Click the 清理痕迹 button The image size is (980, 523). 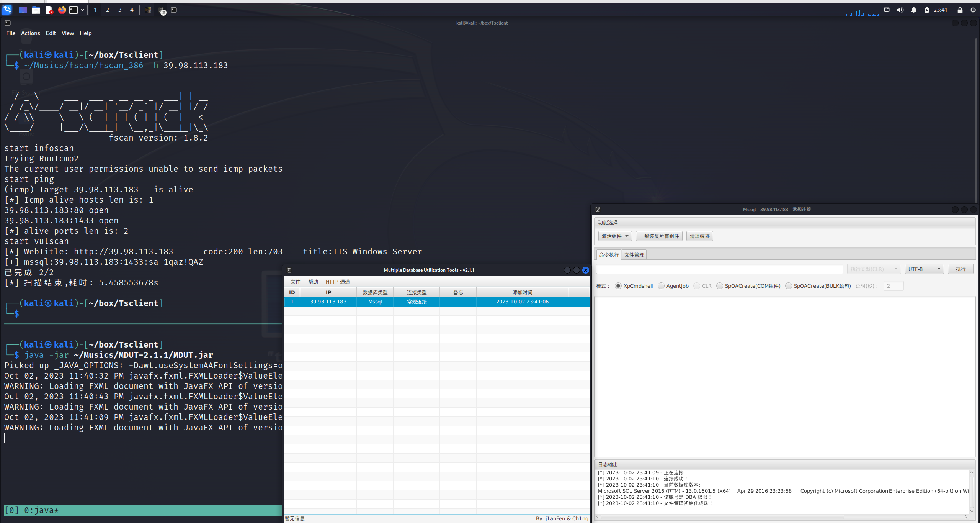coord(699,236)
